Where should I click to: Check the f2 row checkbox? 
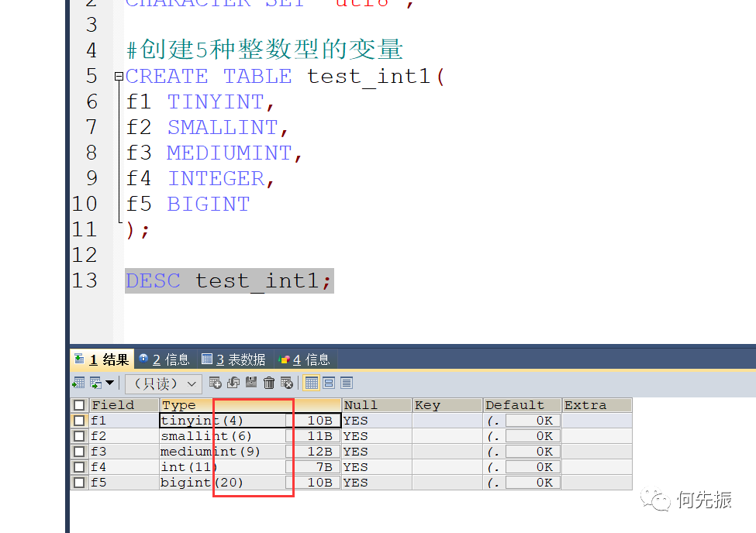point(80,436)
